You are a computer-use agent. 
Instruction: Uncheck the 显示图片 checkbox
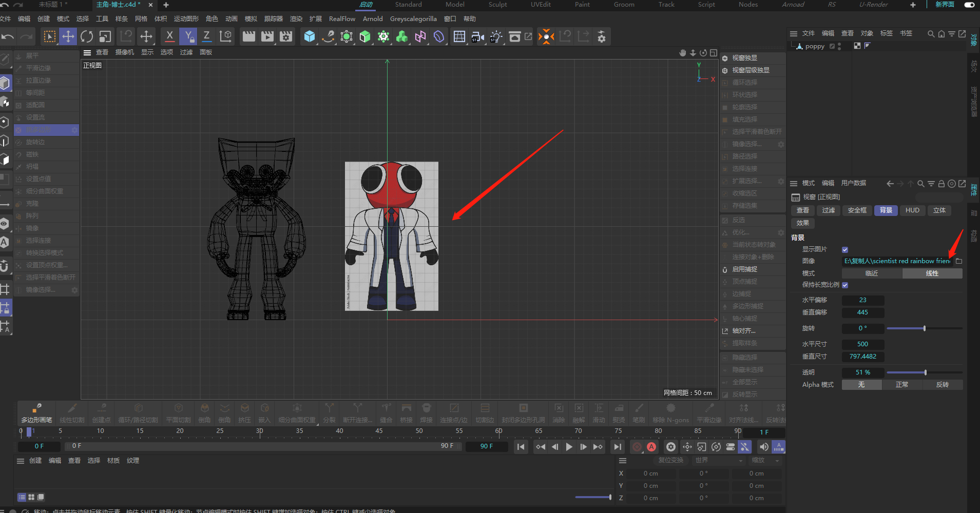click(845, 250)
